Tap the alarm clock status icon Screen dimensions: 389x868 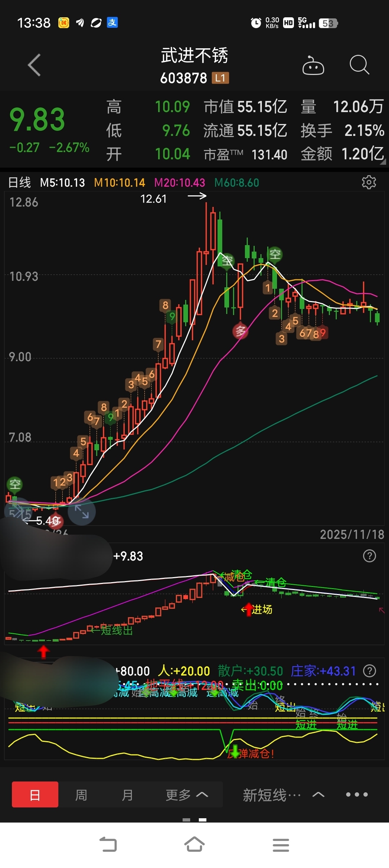256,23
